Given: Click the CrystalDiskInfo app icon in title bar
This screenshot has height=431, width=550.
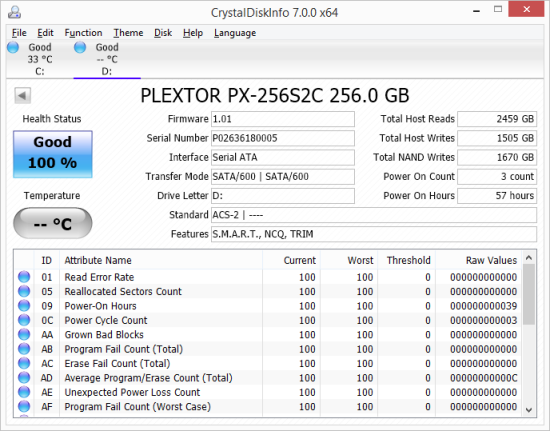Looking at the screenshot, I should [x=14, y=12].
